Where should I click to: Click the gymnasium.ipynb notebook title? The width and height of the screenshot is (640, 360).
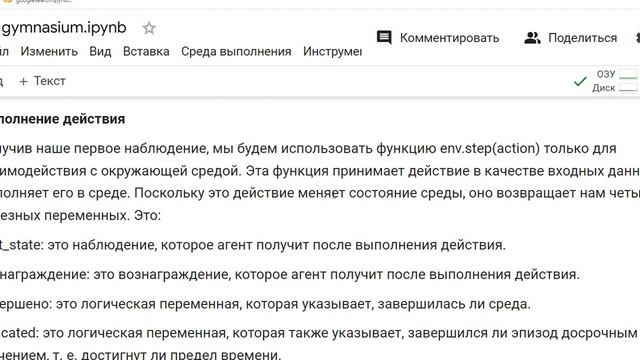point(64,28)
